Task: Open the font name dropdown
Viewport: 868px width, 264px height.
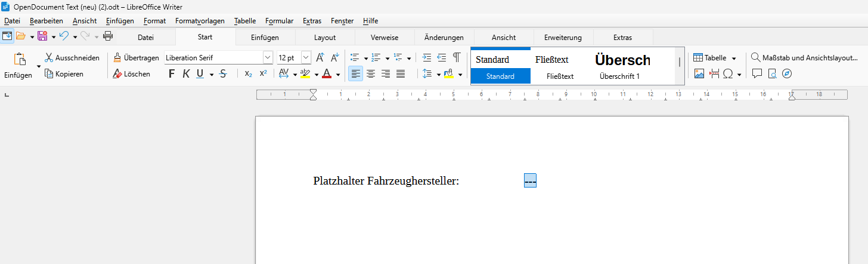Action: click(268, 58)
